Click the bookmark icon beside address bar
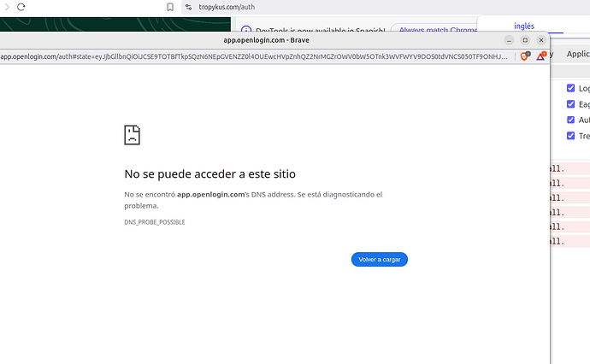The height and width of the screenshot is (364, 590). coord(170,7)
